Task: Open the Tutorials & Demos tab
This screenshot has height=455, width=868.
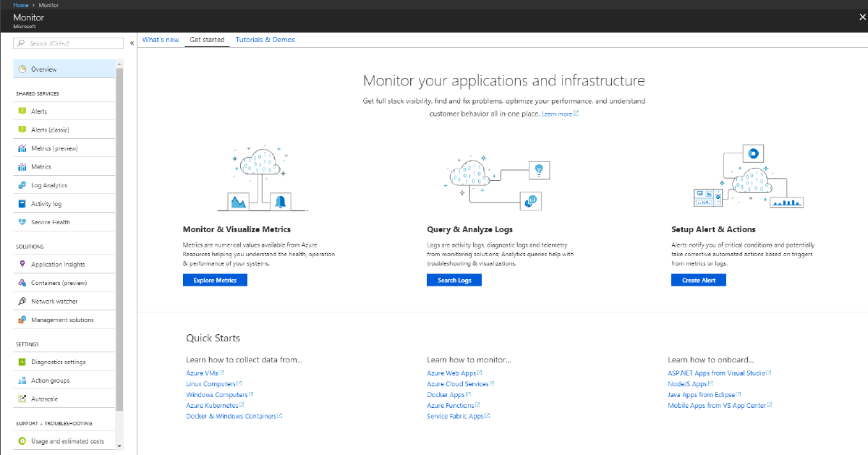Action: coord(265,40)
